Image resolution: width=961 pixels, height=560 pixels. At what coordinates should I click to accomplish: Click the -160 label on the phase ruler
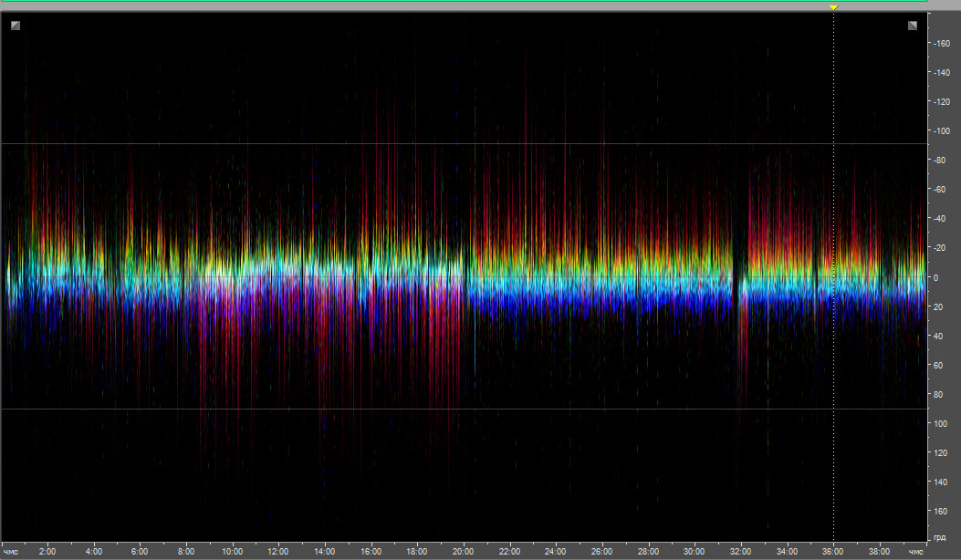pyautogui.click(x=943, y=43)
